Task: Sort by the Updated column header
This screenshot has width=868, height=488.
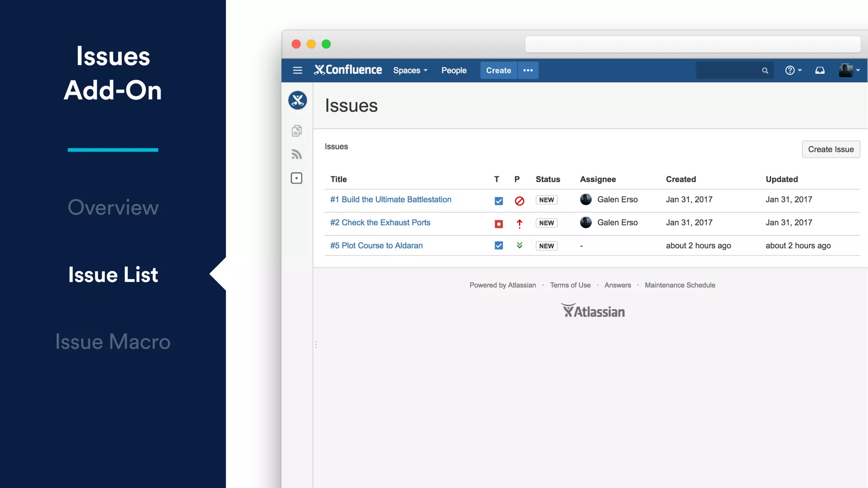Action: pyautogui.click(x=782, y=179)
